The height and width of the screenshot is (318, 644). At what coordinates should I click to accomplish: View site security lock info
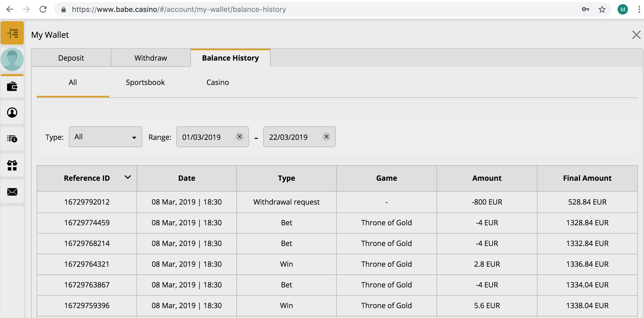(63, 9)
